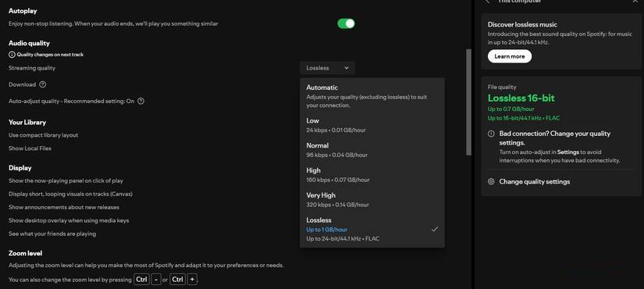Choose Automatic streaming quality option
This screenshot has height=289, width=644.
[x=372, y=96]
